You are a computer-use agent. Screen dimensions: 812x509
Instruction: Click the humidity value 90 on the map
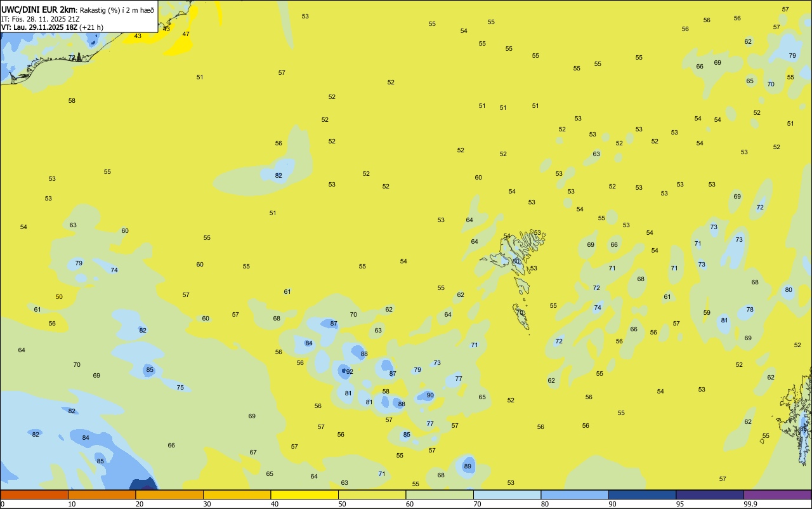point(430,395)
